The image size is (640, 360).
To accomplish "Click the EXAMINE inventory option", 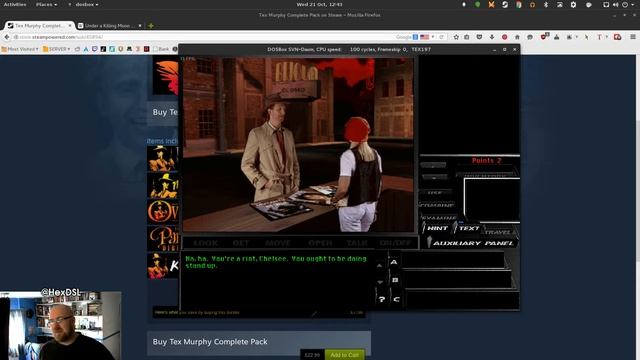I will [x=438, y=218].
